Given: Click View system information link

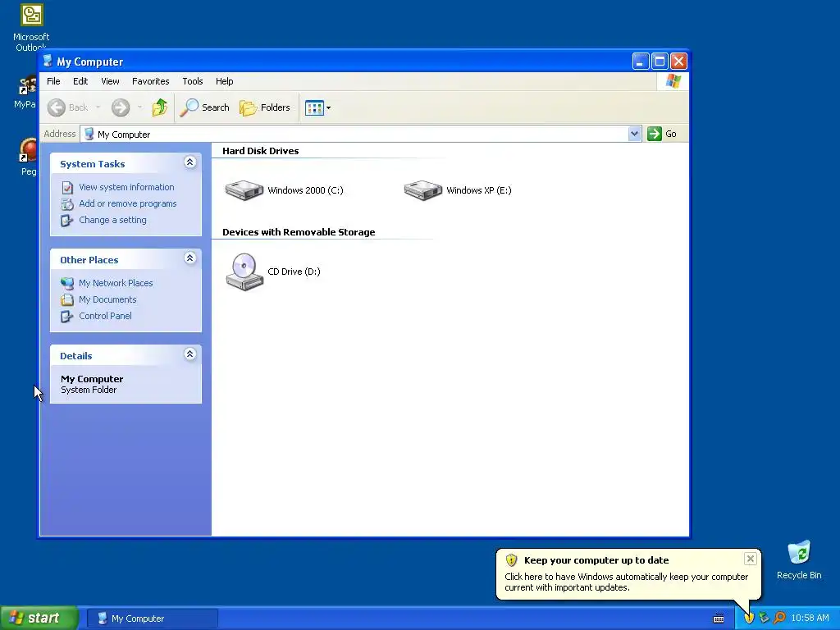Looking at the screenshot, I should pyautogui.click(x=126, y=187).
